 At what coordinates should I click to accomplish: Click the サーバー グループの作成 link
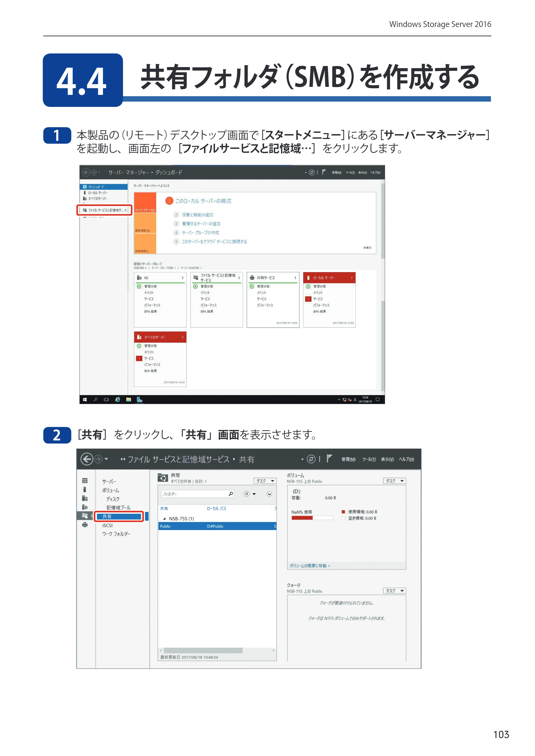pos(200,232)
